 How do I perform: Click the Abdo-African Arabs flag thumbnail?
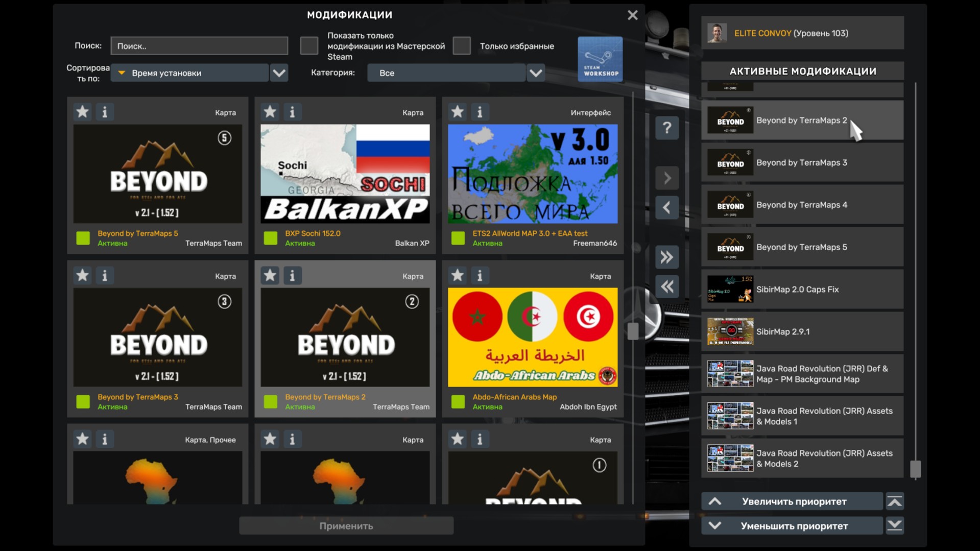[533, 338]
